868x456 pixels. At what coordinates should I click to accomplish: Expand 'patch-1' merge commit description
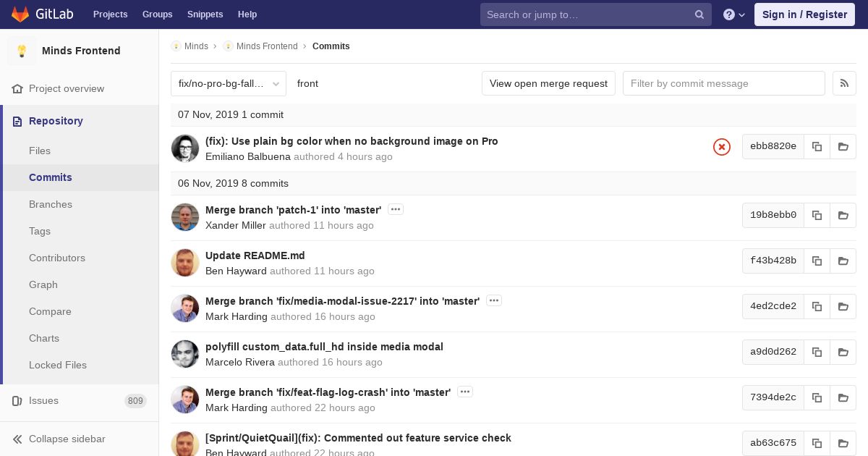pyautogui.click(x=395, y=210)
